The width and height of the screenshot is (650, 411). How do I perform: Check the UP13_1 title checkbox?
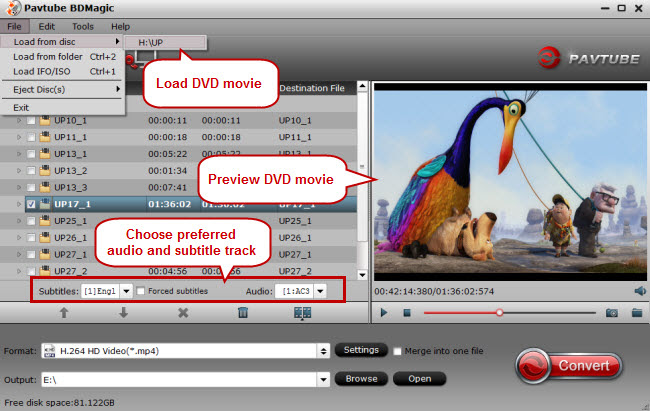pyautogui.click(x=31, y=154)
